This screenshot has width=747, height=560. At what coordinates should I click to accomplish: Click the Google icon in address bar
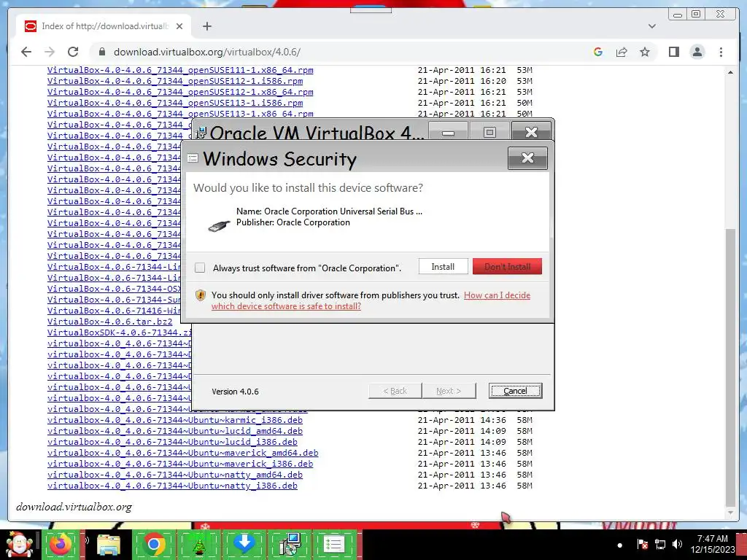(x=598, y=52)
